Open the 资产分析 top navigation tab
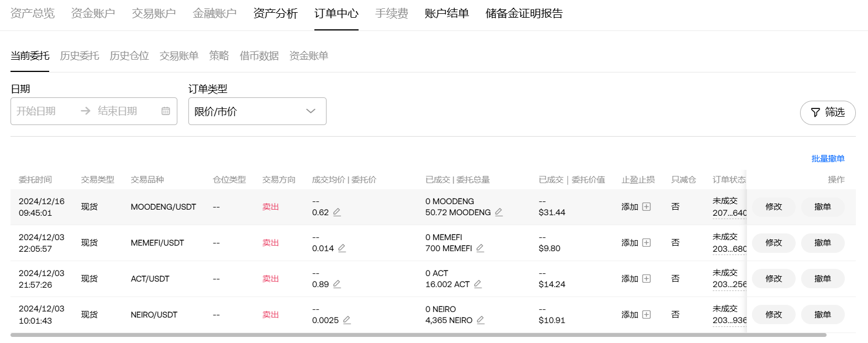 tap(275, 14)
